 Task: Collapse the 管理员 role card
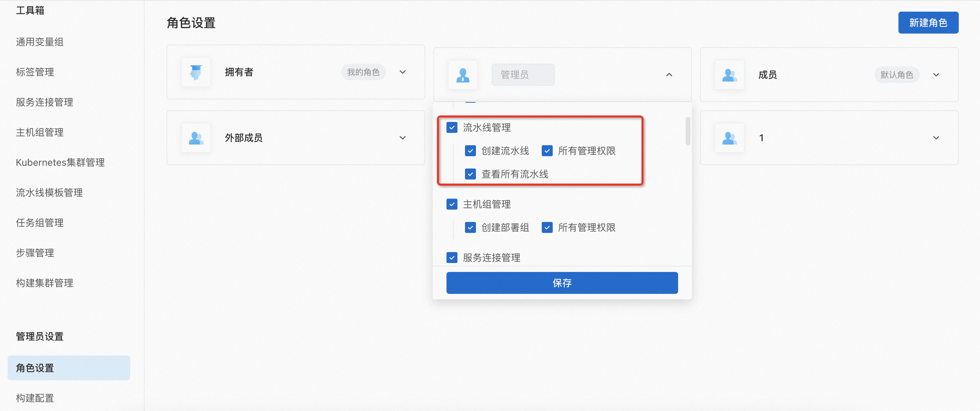pyautogui.click(x=669, y=75)
